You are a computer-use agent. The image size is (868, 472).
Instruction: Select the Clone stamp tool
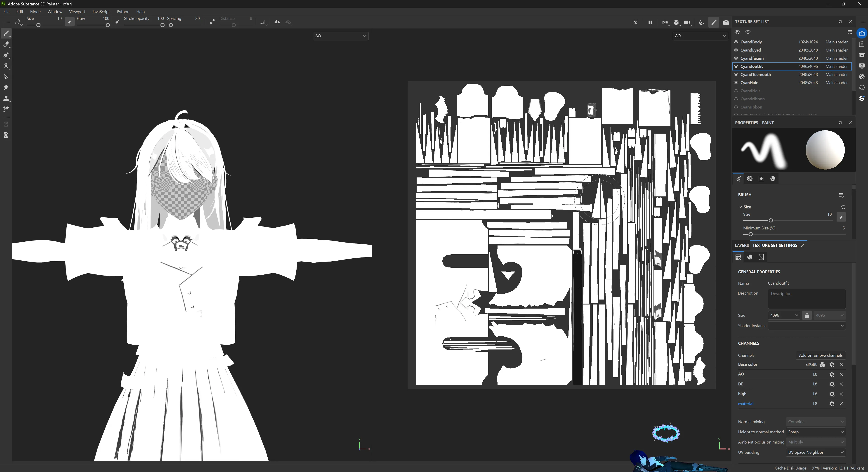coord(6,98)
